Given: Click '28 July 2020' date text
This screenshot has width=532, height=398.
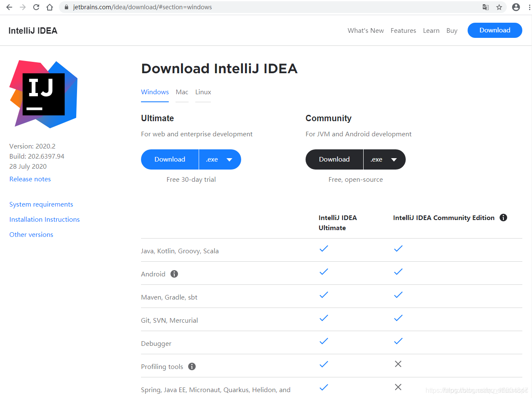Looking at the screenshot, I should (28, 167).
